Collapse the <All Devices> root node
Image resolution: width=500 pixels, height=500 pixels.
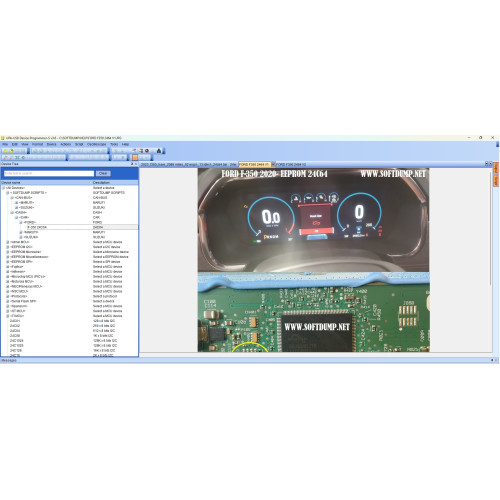coord(3,188)
